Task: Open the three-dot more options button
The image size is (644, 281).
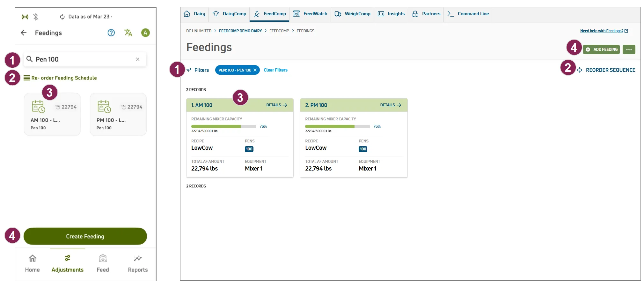Action: (x=629, y=49)
